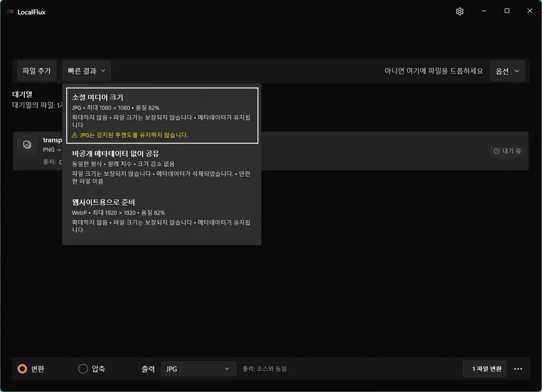This screenshot has width=542, height=392.
Task: Click the 아니면 여기에 파일을 드롭하세요 drop hint
Action: pyautogui.click(x=434, y=71)
